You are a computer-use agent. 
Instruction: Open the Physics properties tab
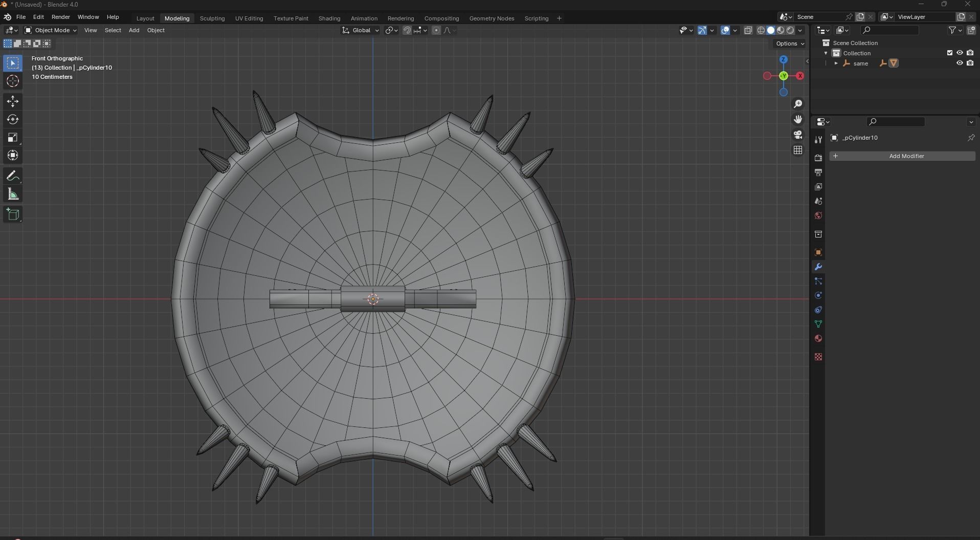point(818,295)
